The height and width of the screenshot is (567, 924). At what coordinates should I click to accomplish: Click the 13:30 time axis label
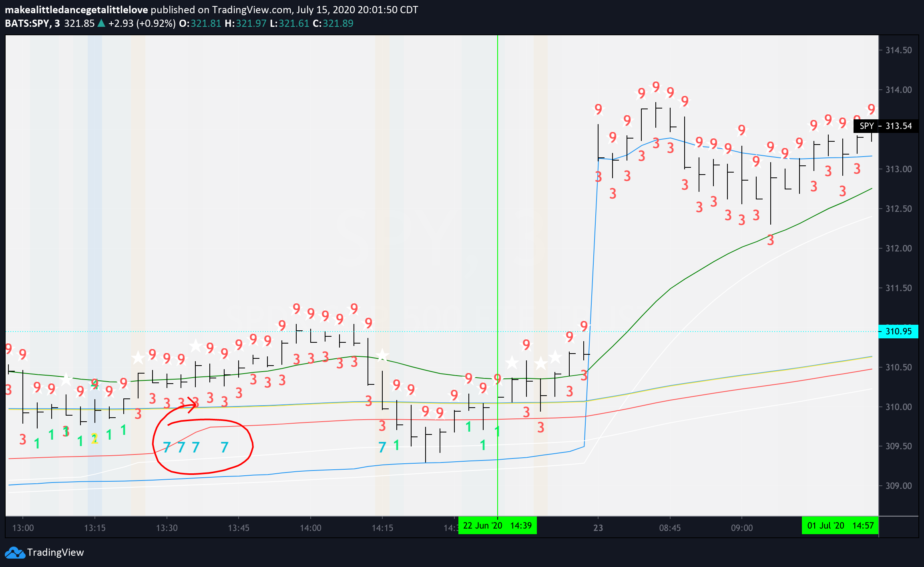pyautogui.click(x=167, y=528)
